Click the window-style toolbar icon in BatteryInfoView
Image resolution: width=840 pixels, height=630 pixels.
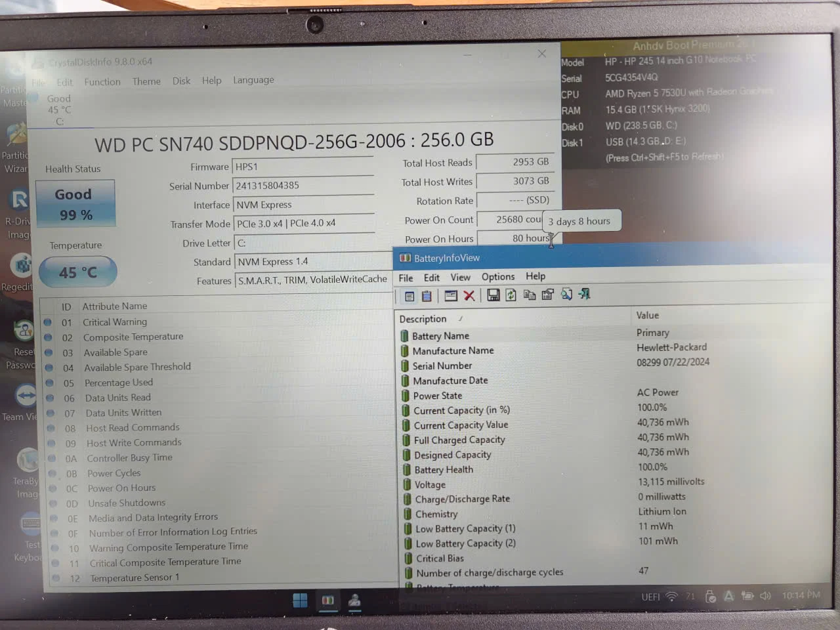pyautogui.click(x=451, y=296)
